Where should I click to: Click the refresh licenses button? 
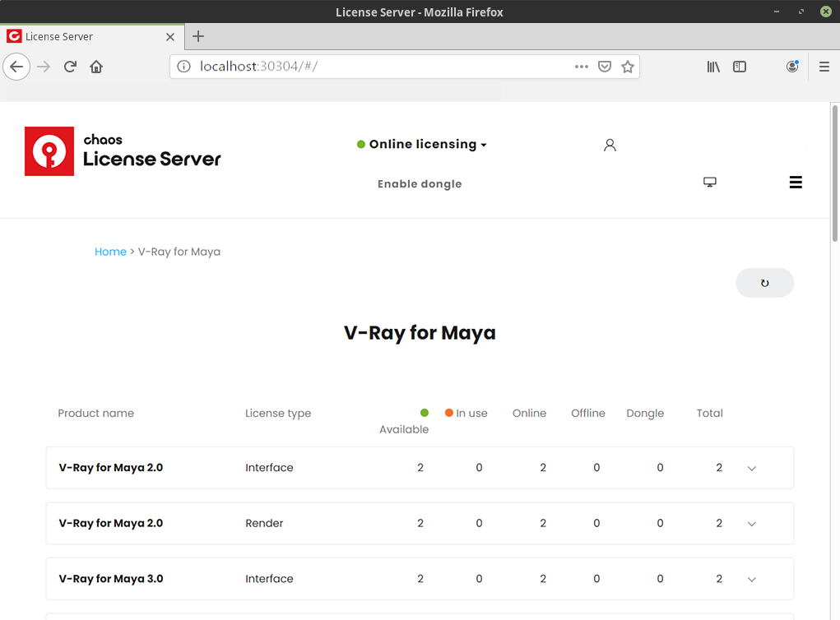pos(764,283)
